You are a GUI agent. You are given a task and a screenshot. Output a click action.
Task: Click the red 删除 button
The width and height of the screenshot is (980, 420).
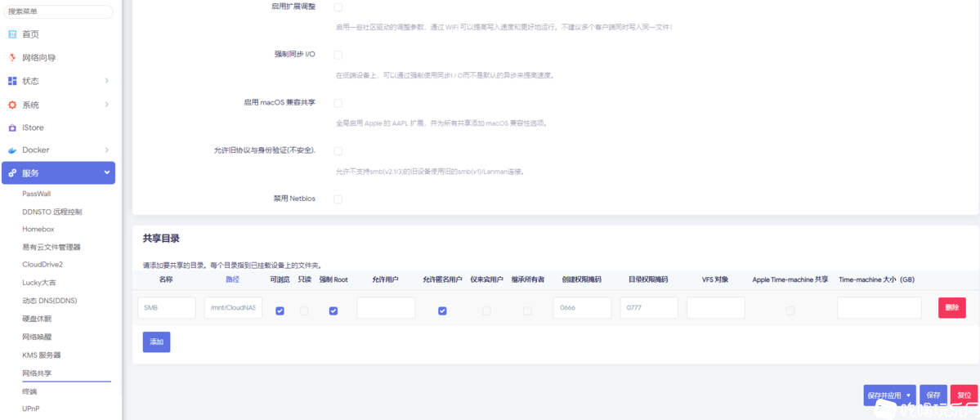(x=952, y=307)
